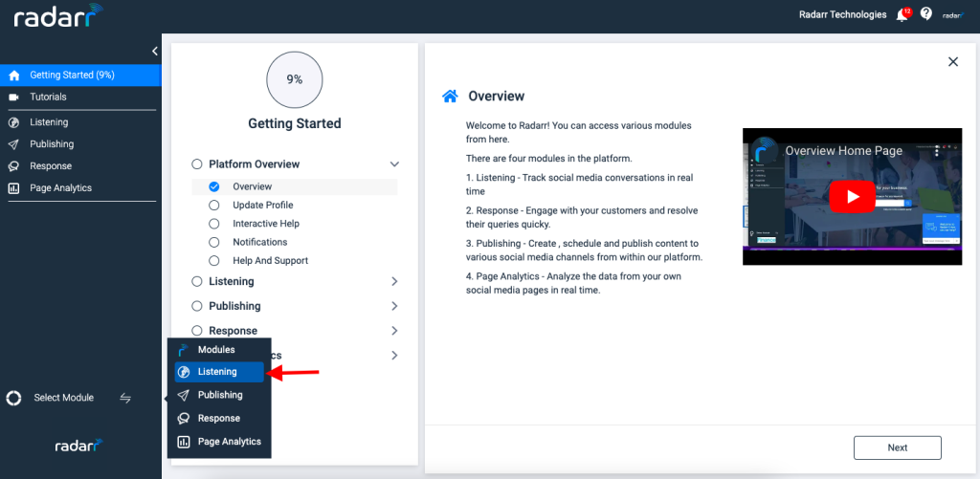Expand the partly hidden section chevron below Response
Image resolution: width=980 pixels, height=479 pixels.
coord(394,356)
